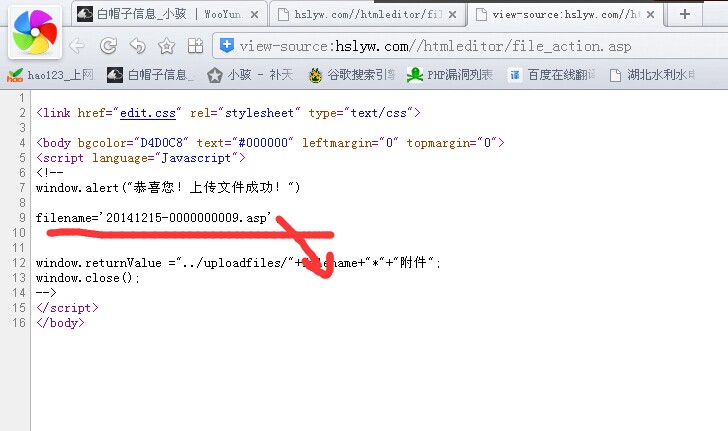Reload the page with refresh icon
The width and height of the screenshot is (728, 431).
pyautogui.click(x=108, y=46)
